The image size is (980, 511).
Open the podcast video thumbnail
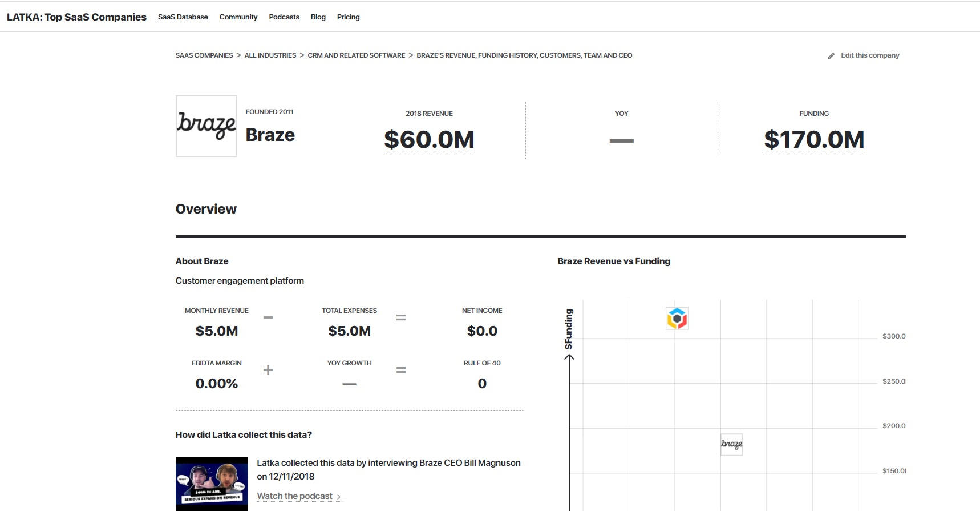tap(212, 484)
